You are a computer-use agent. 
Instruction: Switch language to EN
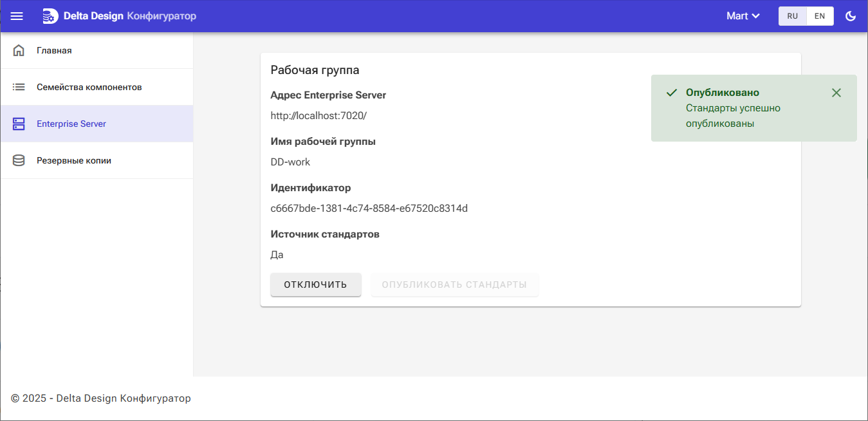pyautogui.click(x=820, y=16)
